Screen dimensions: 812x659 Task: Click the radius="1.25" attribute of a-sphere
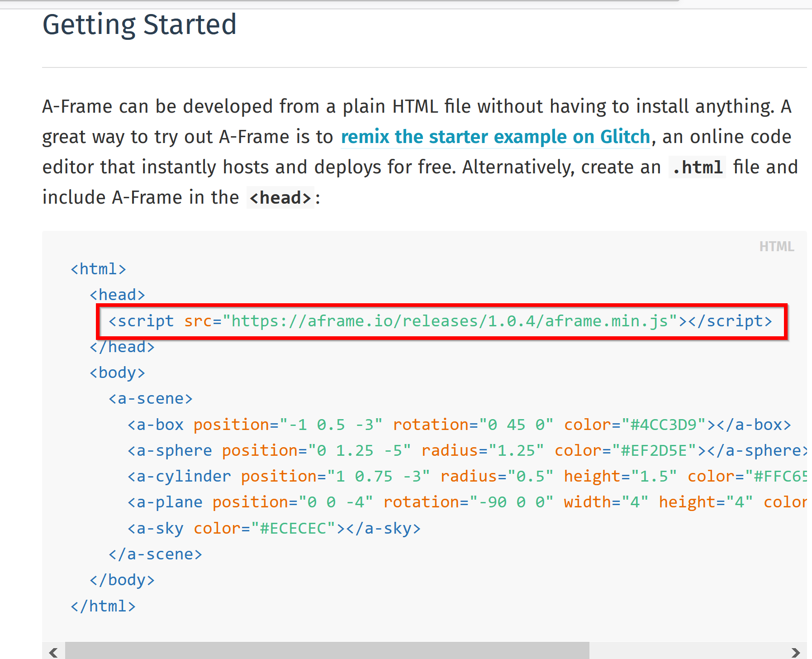pos(483,451)
